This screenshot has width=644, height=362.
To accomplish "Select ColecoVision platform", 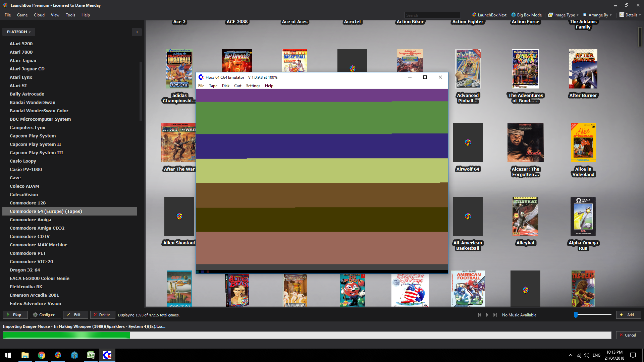I will click(23, 194).
